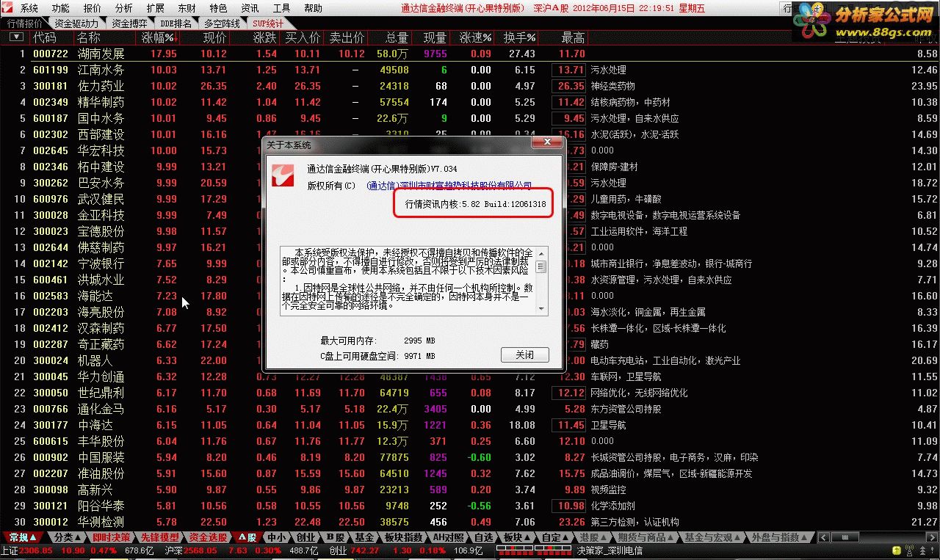This screenshot has width=940, height=560.
Task: Select the 创业 bottom tab
Action: pos(305,537)
